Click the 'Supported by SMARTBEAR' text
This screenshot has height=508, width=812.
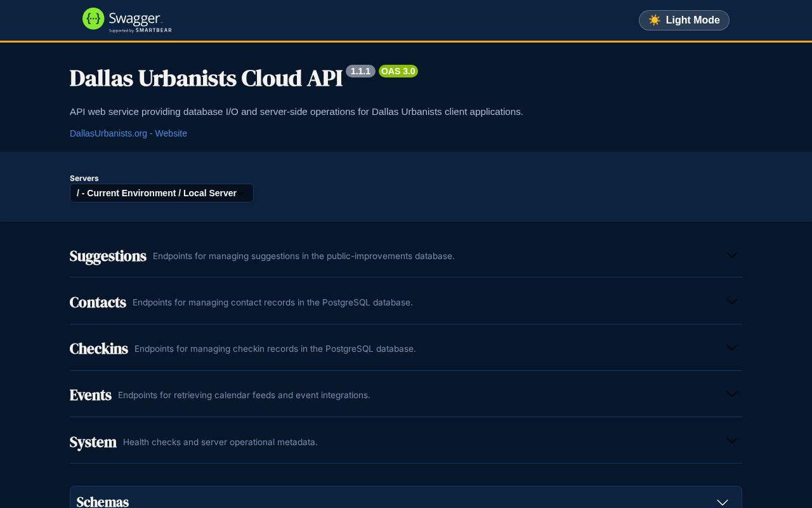coord(140,30)
